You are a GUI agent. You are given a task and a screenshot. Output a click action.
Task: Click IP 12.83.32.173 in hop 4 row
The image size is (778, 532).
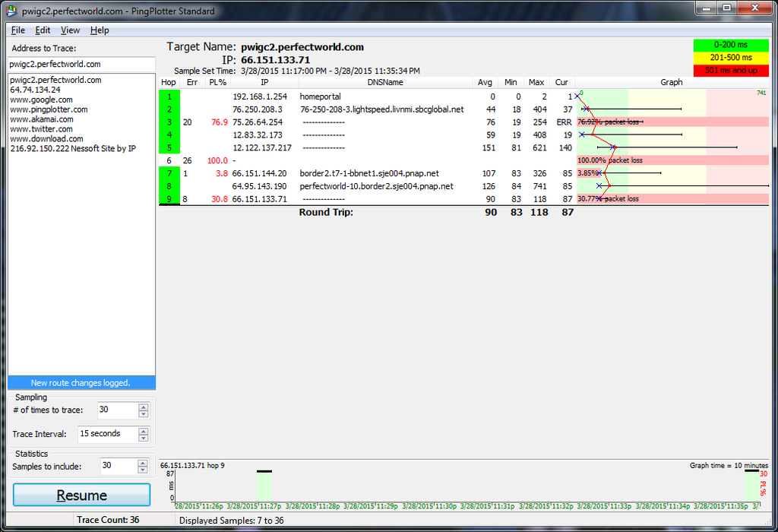point(258,135)
